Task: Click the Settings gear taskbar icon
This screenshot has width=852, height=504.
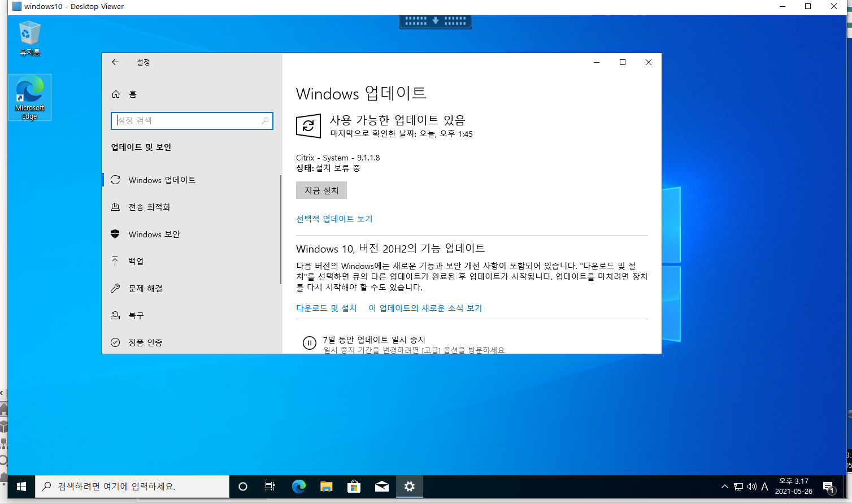Action: click(x=410, y=486)
